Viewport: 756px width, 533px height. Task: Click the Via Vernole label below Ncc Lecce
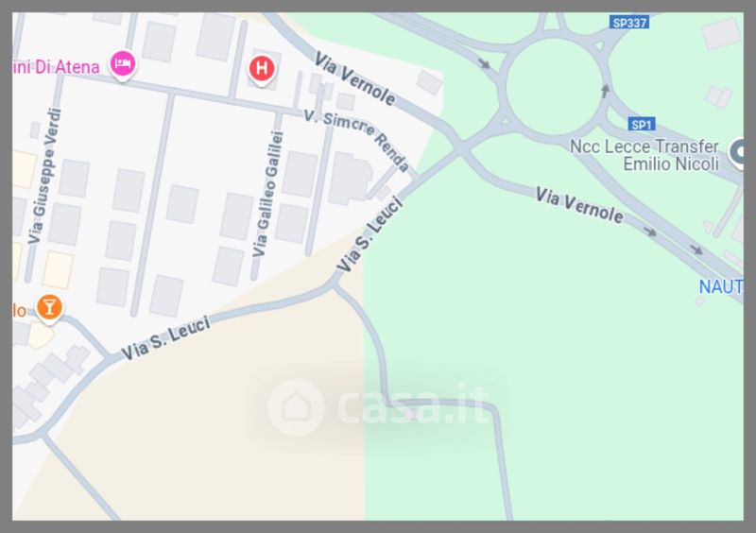pyautogui.click(x=579, y=206)
